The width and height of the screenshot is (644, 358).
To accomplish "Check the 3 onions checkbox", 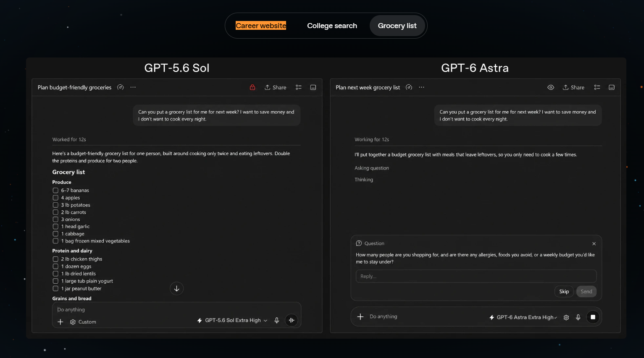I will [55, 220].
